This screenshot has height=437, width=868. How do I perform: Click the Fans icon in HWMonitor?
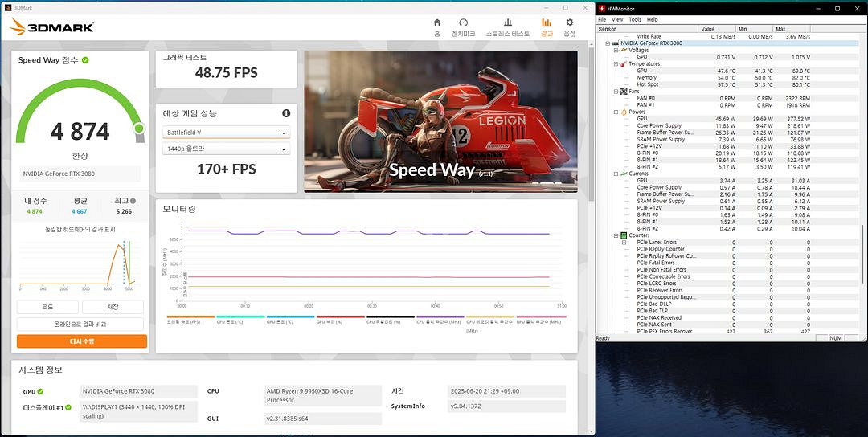coord(624,92)
